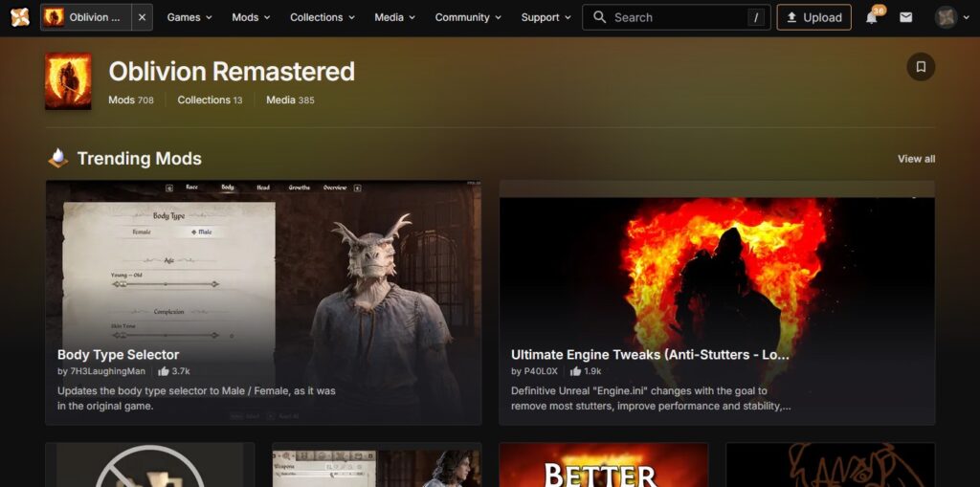Click Body Type Selector description text
980x487 pixels.
(196, 398)
